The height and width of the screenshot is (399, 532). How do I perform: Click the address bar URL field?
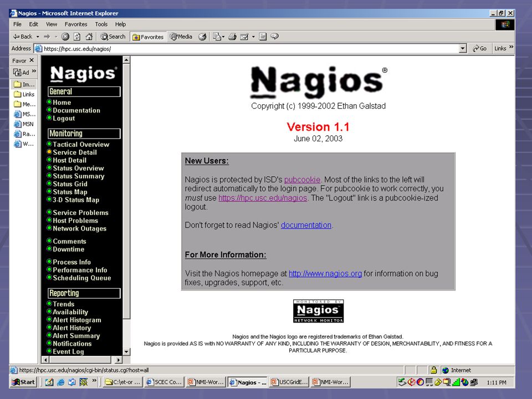point(249,49)
